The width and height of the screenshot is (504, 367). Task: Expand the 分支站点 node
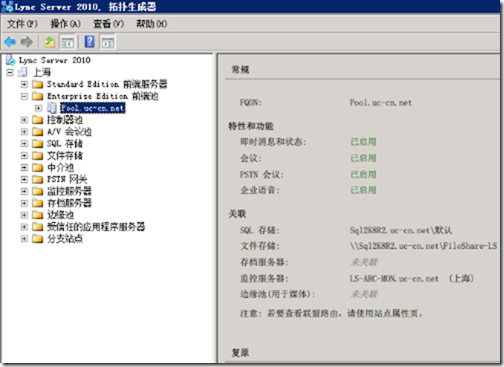[x=24, y=239]
